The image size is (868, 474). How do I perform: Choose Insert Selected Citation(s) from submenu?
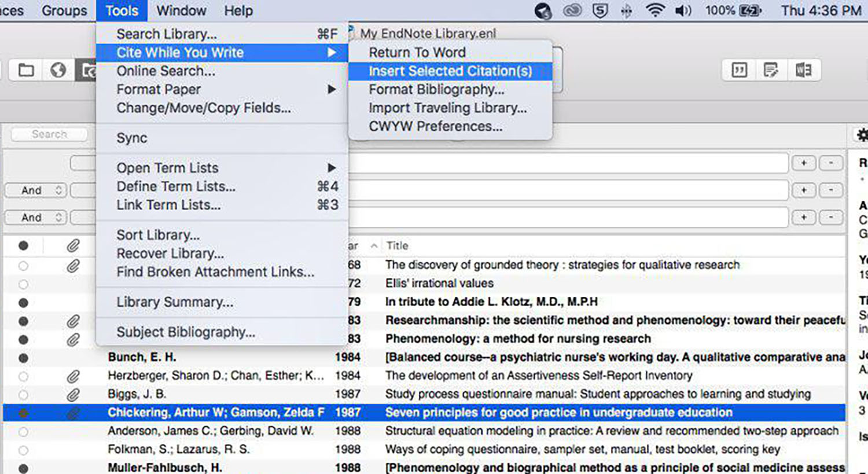point(450,71)
